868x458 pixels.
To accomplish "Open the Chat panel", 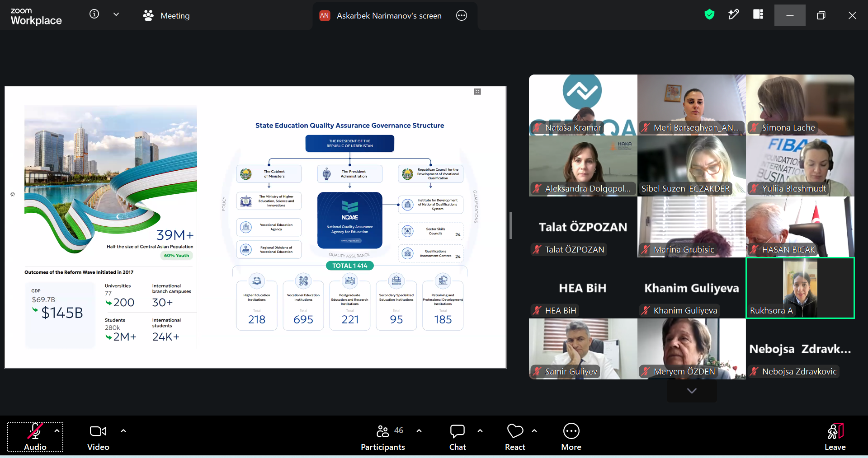I will click(x=458, y=437).
